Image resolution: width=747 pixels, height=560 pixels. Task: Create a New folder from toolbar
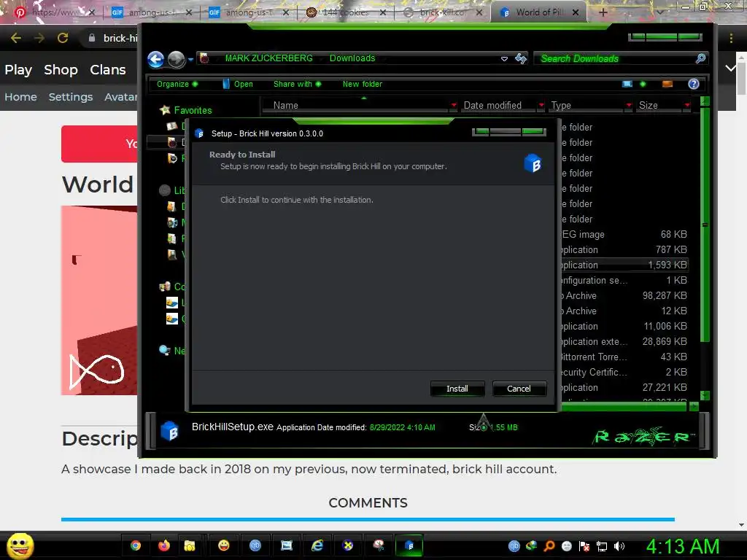click(x=362, y=84)
